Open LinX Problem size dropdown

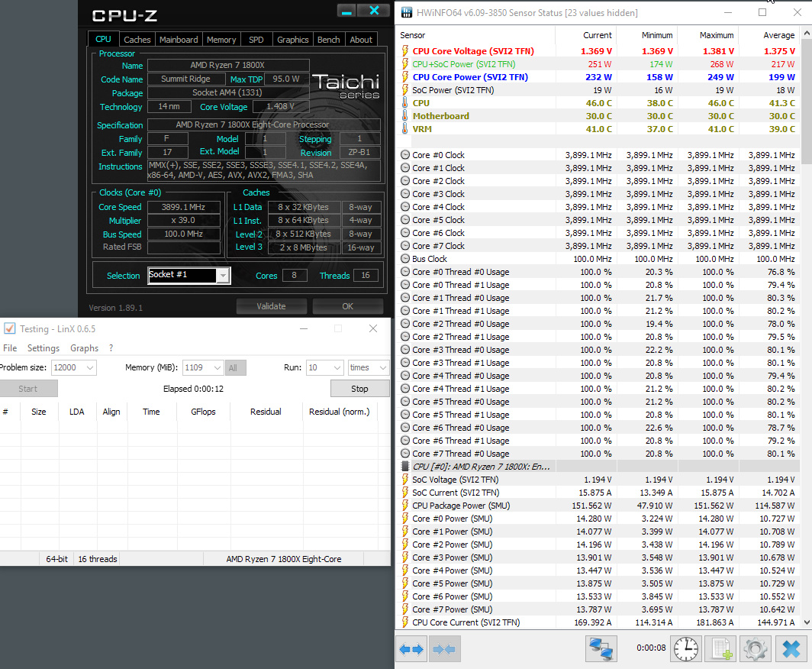(x=90, y=367)
